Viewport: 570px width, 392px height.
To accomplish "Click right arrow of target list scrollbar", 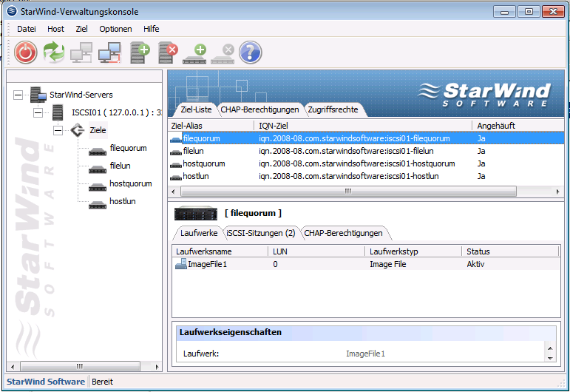I will click(558, 192).
